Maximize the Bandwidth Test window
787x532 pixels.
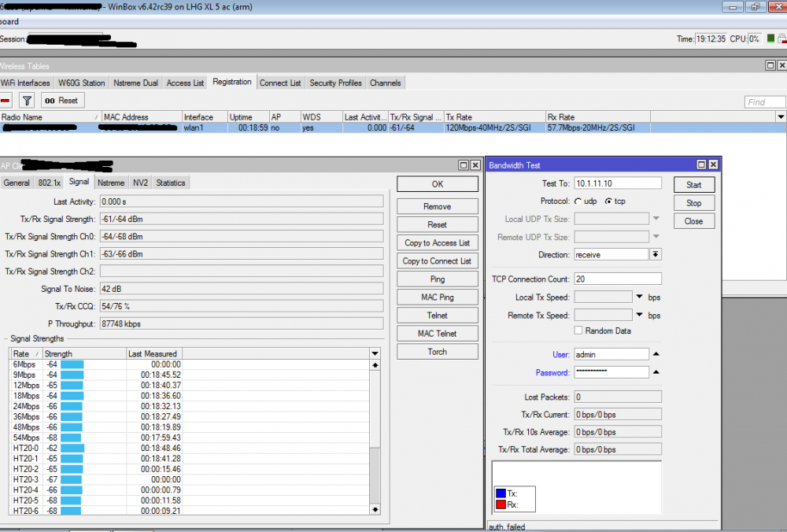coord(700,165)
